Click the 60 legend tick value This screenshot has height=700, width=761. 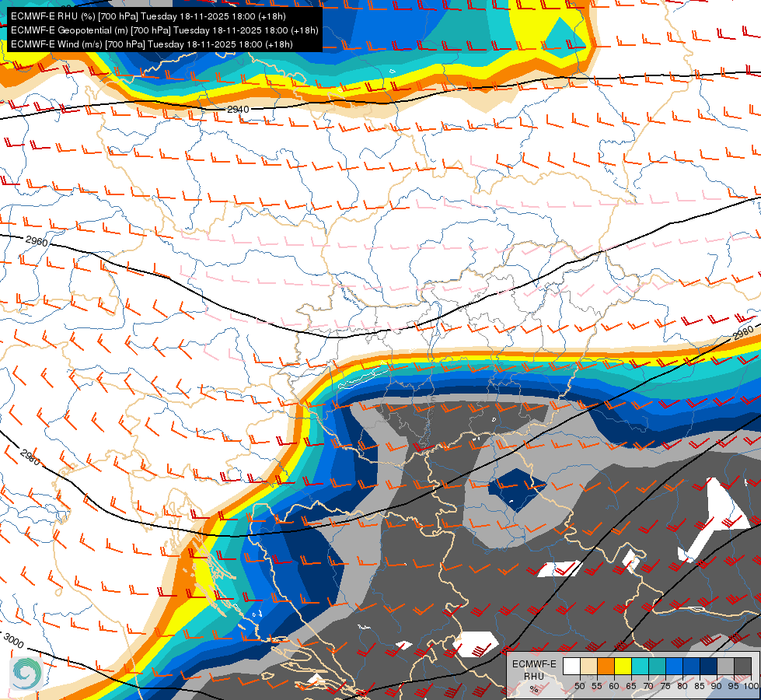[x=614, y=686]
